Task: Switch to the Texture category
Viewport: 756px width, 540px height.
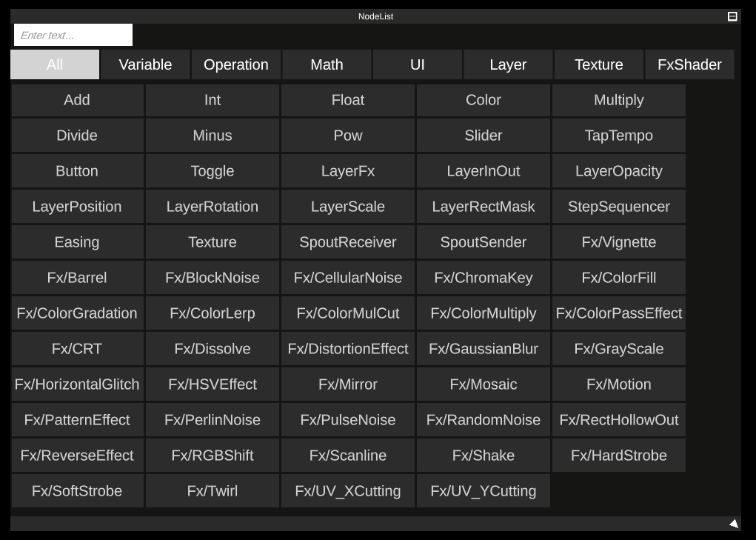Action: [x=598, y=64]
